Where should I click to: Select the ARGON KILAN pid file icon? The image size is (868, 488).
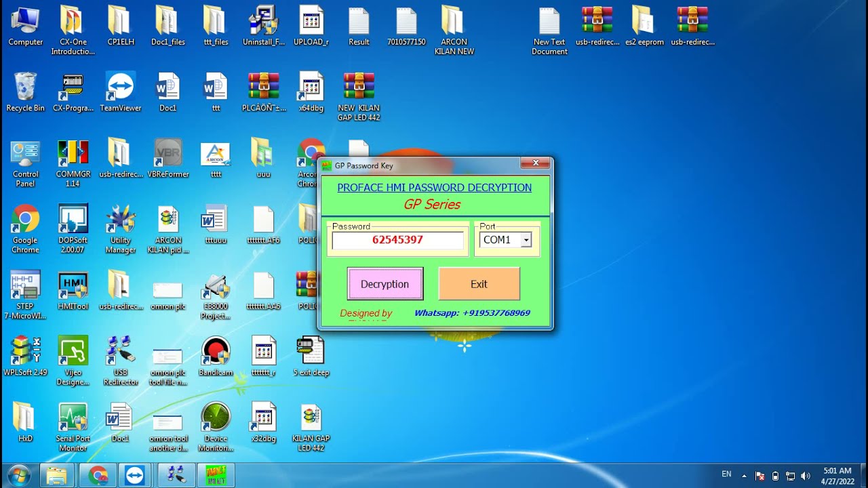168,229
